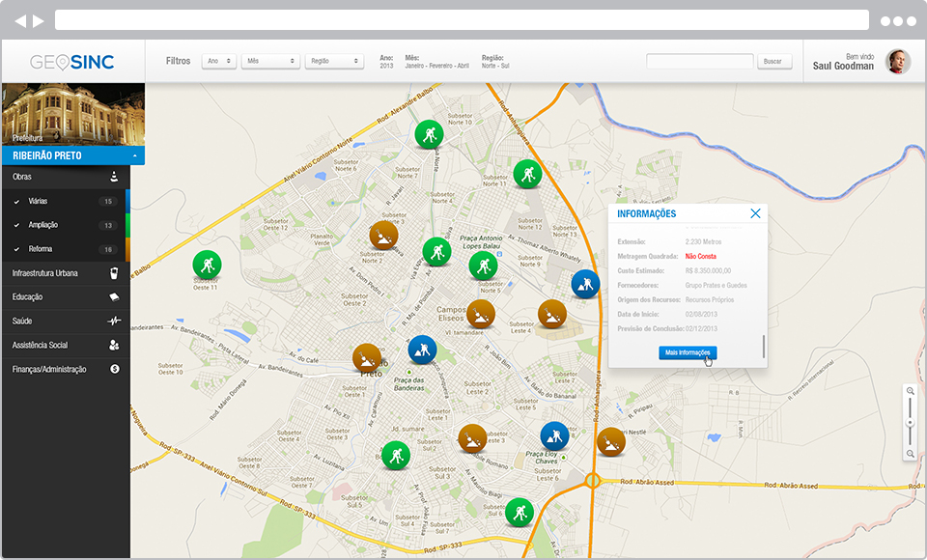Screen dimensions: 927x560
Task: Zoom out with the map minus magnifier
Action: (x=911, y=454)
